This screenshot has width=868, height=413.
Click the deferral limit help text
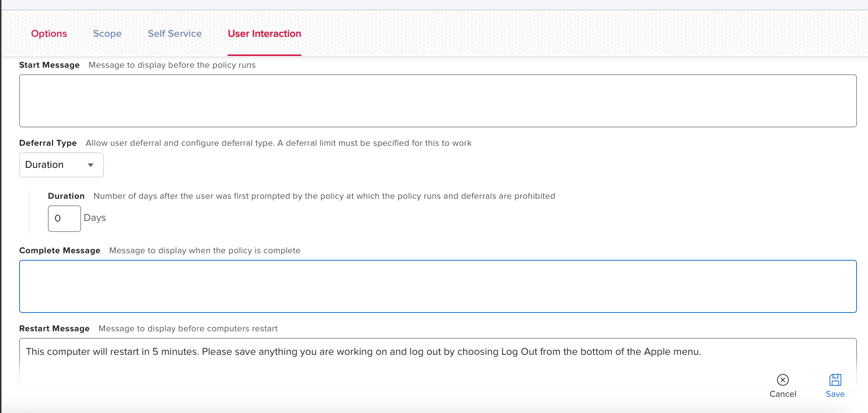point(279,143)
